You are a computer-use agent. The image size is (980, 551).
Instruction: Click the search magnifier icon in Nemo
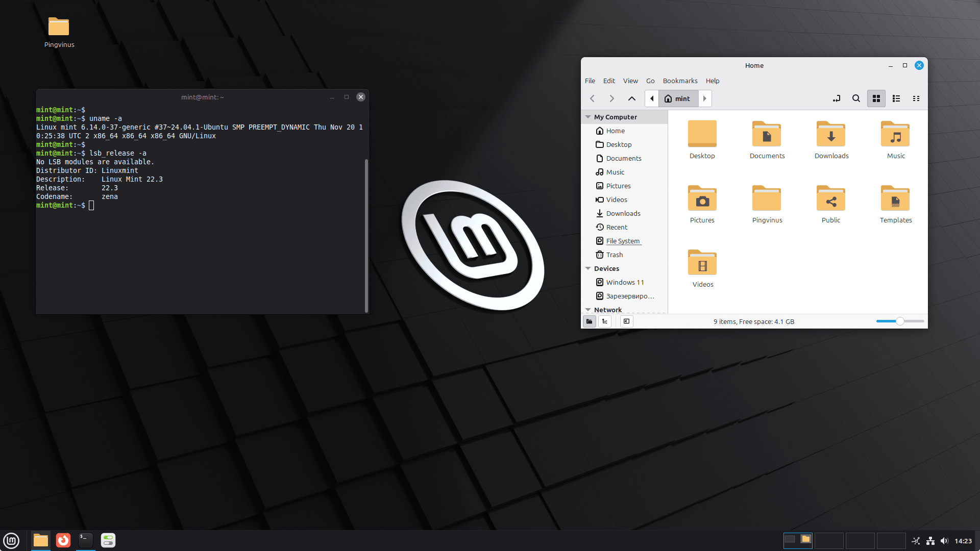coord(856,98)
